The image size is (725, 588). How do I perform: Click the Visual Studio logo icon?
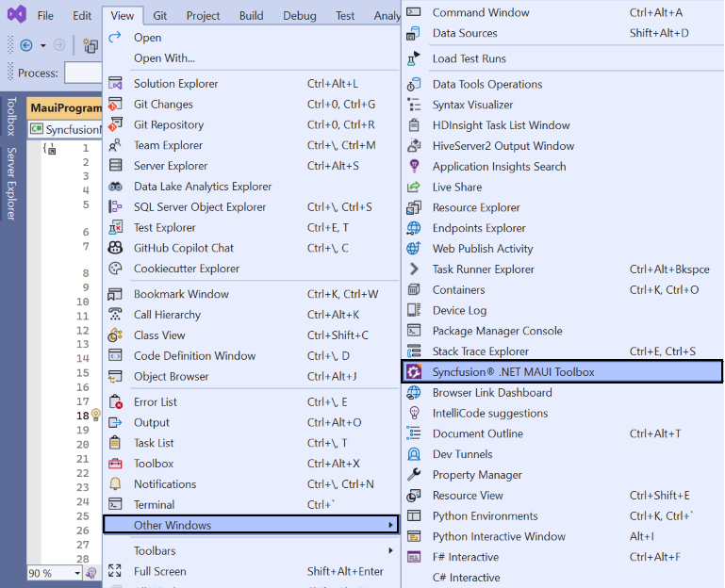click(17, 15)
